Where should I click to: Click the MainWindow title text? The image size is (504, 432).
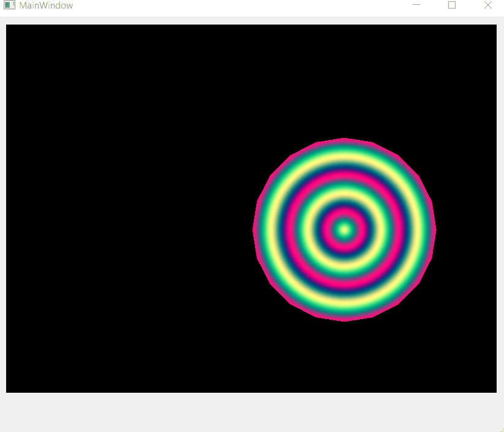coord(46,6)
